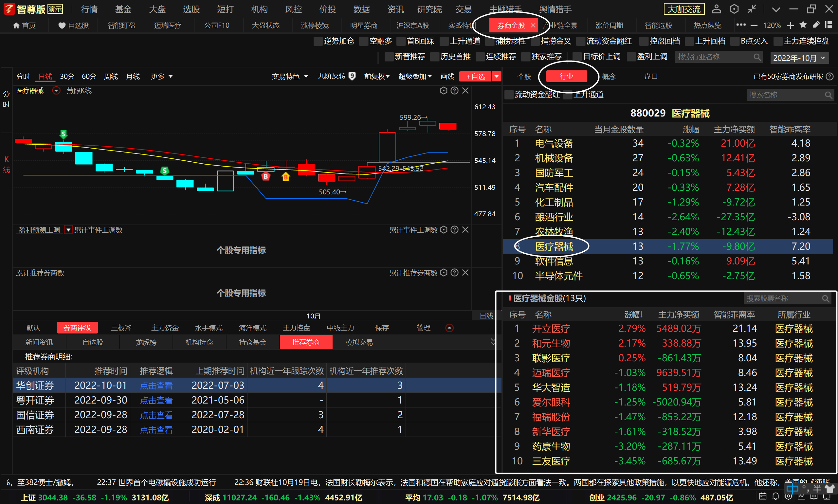Screen dimensions: 838x504
Task: Click the line chart icon in status bar
Action: point(801,496)
